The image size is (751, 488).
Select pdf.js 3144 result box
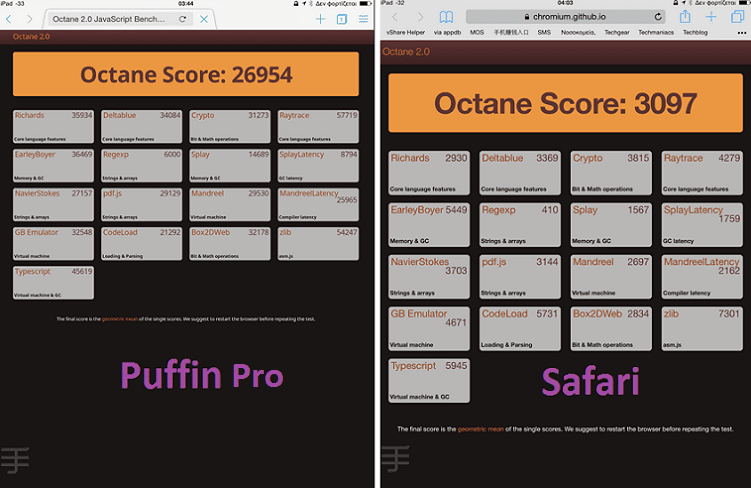point(520,277)
